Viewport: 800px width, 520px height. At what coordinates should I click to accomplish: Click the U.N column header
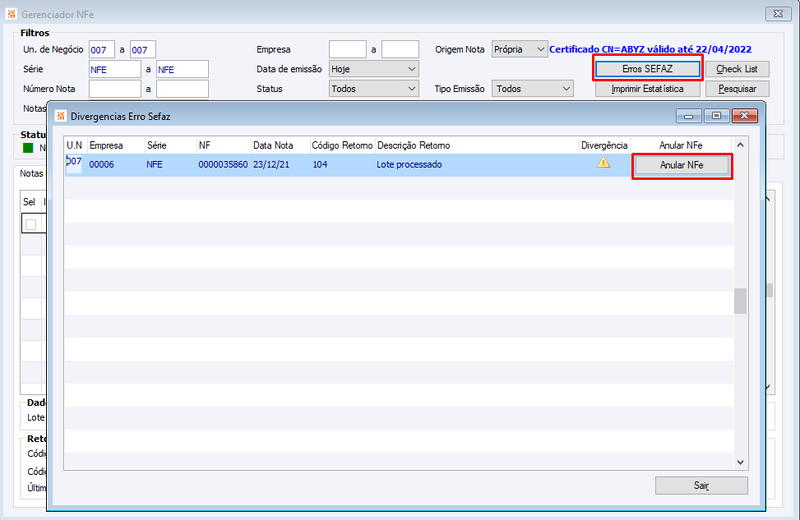coord(74,145)
